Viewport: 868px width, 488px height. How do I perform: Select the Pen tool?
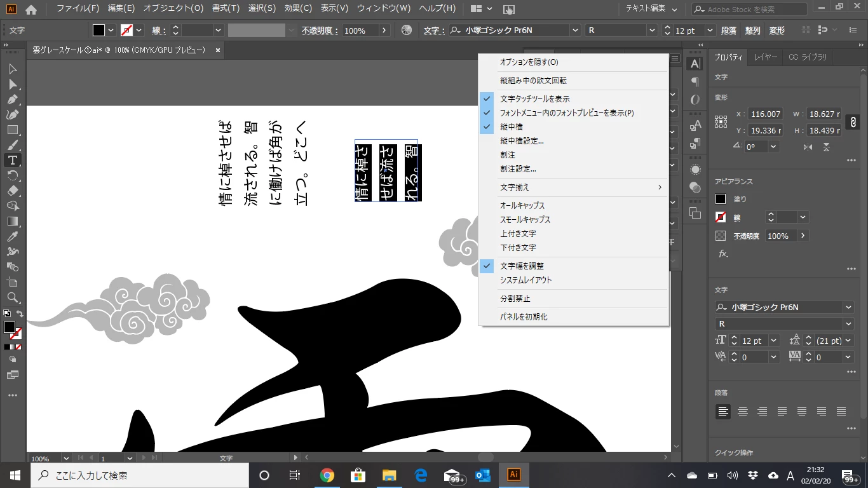pyautogui.click(x=12, y=99)
